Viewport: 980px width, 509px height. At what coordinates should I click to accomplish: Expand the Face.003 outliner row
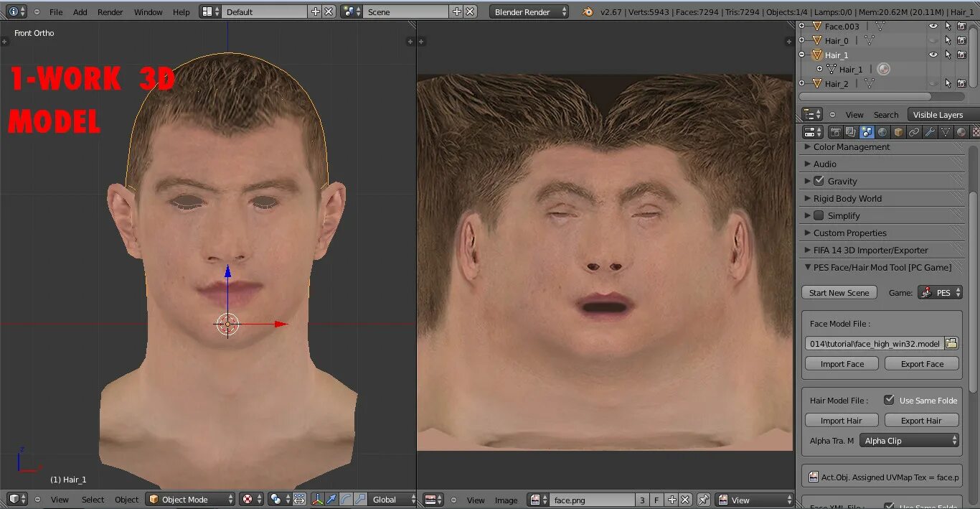(x=802, y=26)
